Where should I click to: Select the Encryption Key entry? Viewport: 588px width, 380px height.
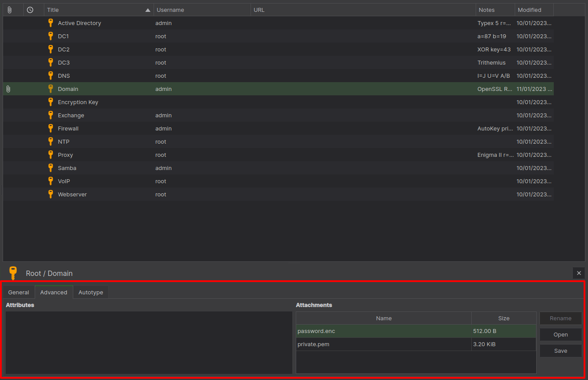tap(78, 102)
